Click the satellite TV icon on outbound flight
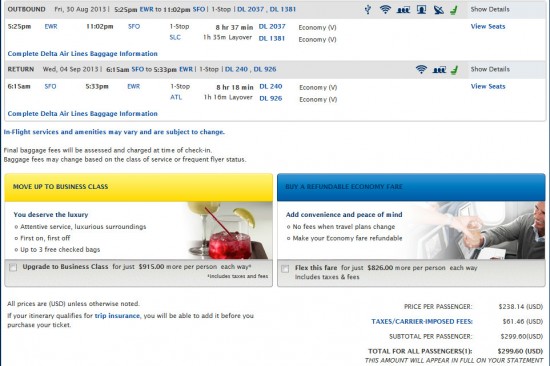550x366 pixels. [x=438, y=10]
